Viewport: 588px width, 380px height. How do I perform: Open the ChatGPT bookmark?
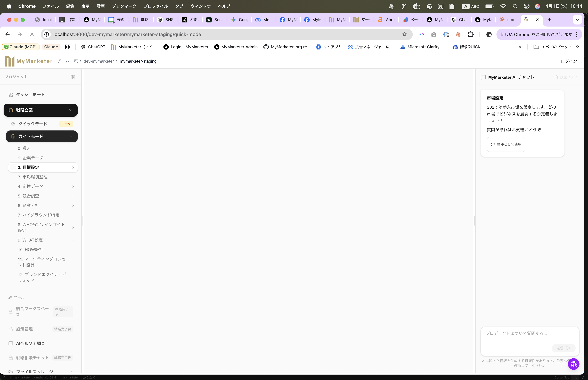click(93, 47)
